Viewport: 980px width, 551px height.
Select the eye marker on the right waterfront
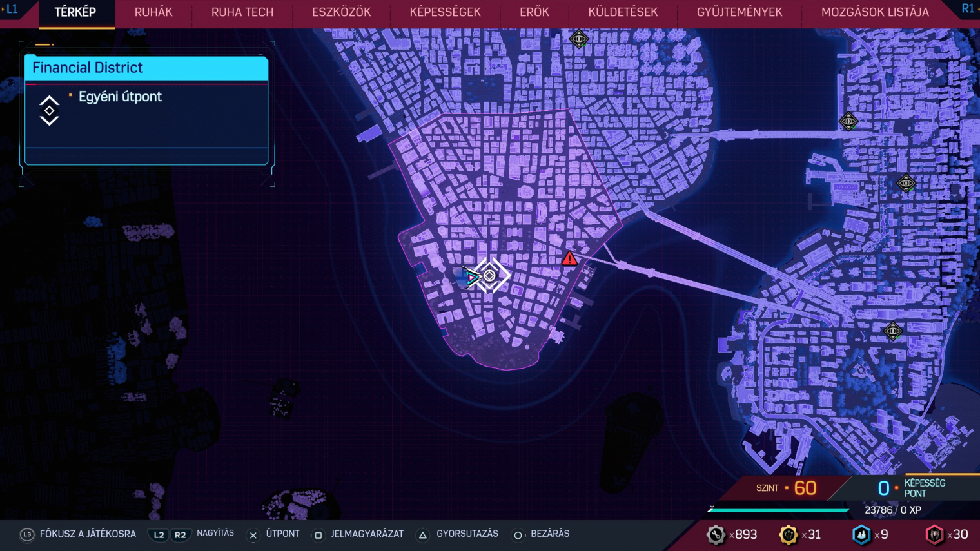pos(906,184)
